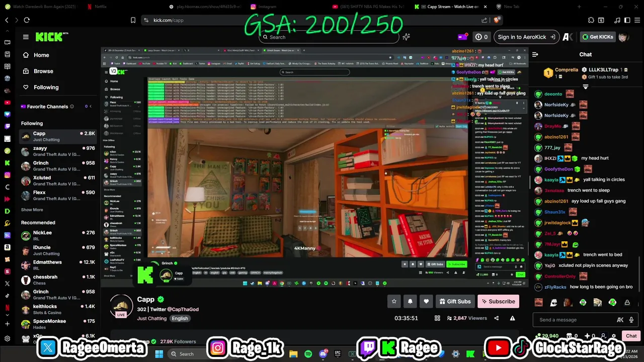Open the Brave shields icon

[x=497, y=20]
